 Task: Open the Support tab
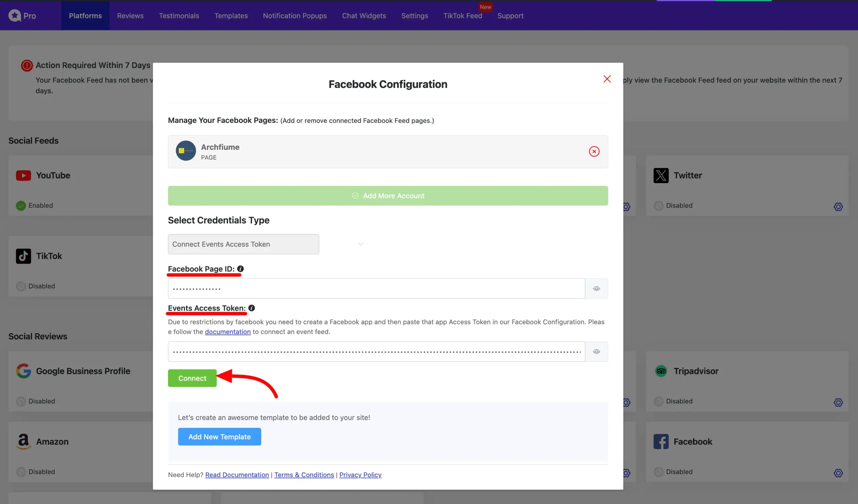tap(510, 16)
